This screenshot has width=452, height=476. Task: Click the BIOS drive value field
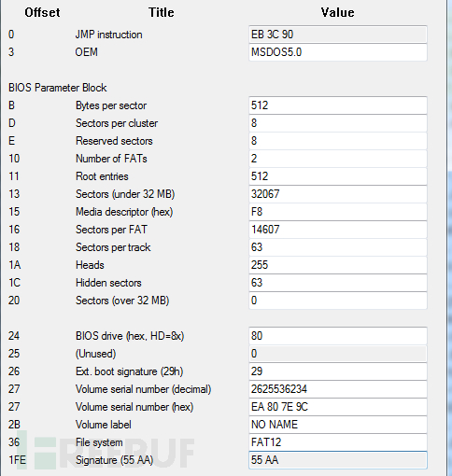338,336
